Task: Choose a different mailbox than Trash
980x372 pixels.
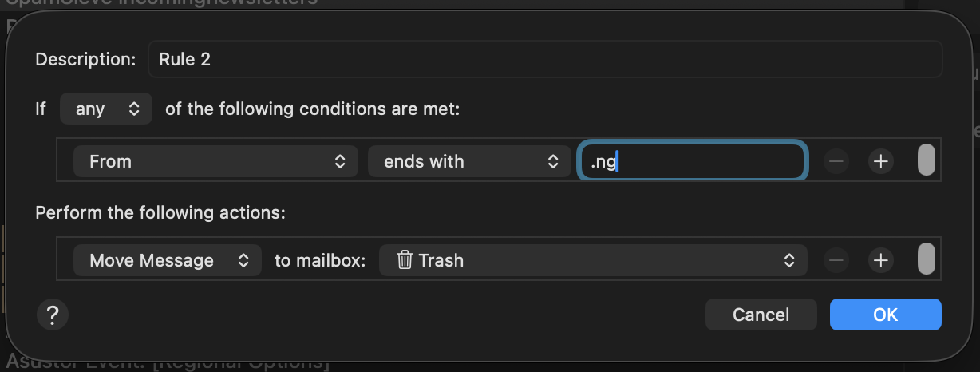Action: tap(593, 260)
